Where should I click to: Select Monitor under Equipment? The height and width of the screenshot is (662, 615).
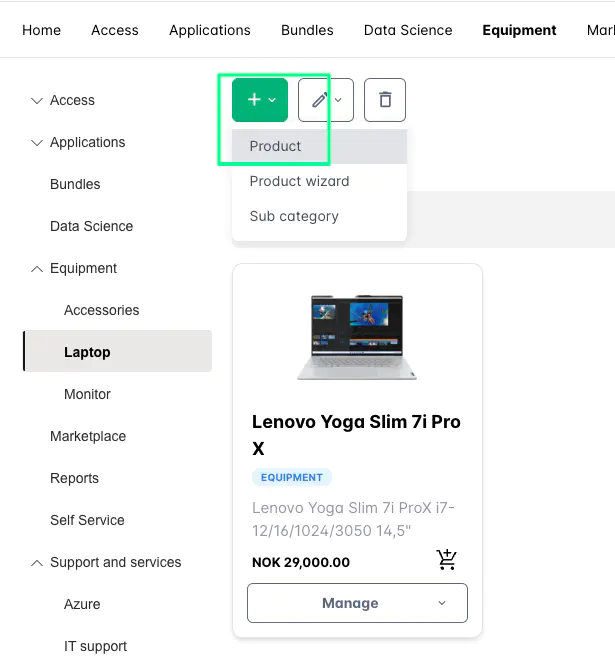coord(87,394)
